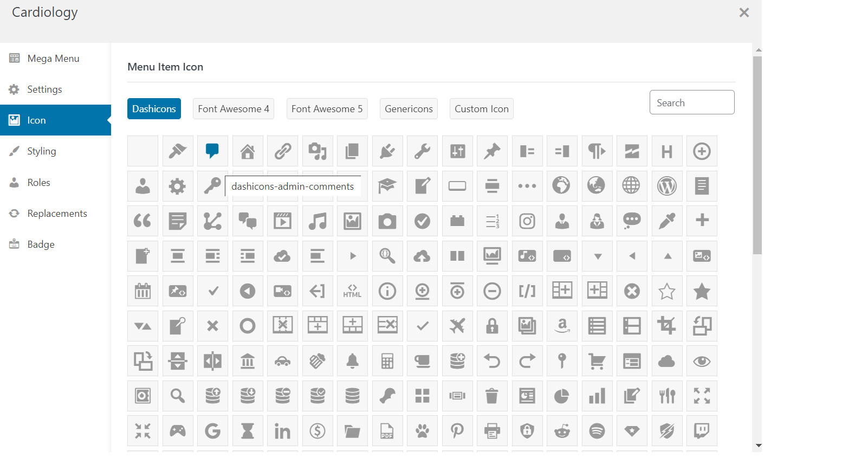Select the home icon

248,151
